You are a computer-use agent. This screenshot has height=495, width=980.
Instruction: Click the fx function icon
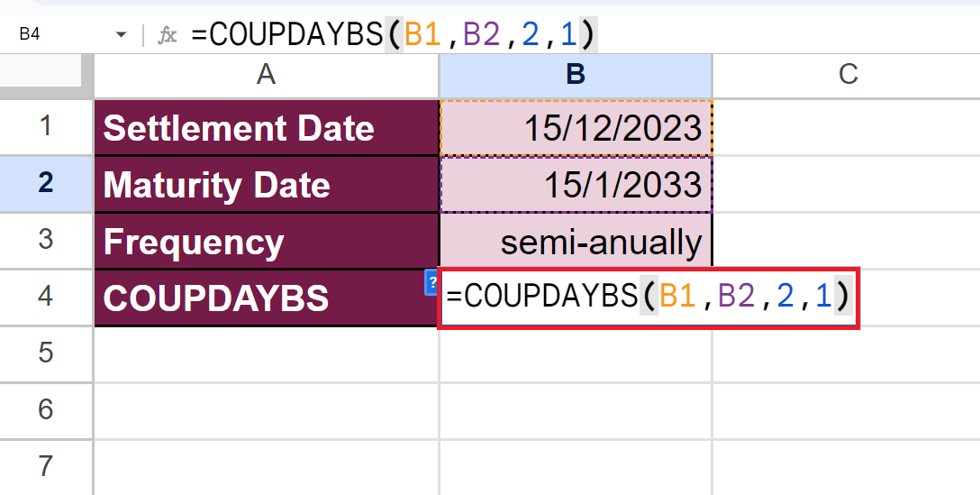point(168,35)
